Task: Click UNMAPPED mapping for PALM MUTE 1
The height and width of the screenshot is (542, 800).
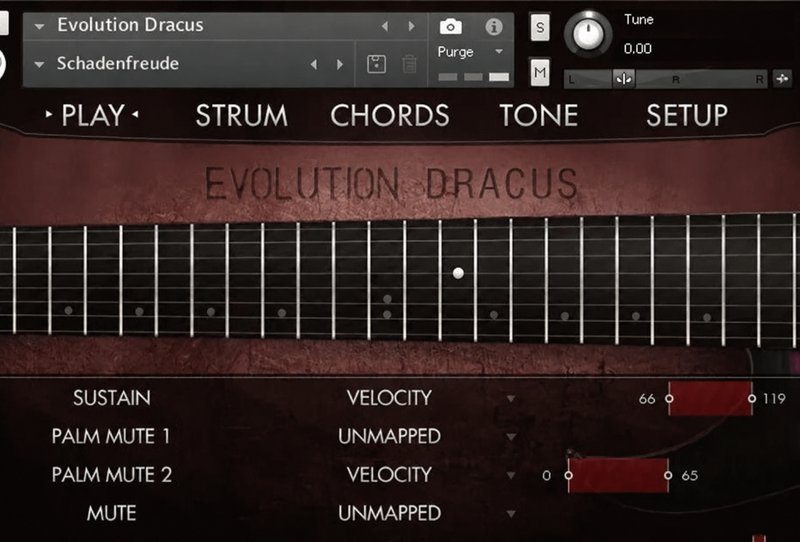Action: [x=389, y=436]
